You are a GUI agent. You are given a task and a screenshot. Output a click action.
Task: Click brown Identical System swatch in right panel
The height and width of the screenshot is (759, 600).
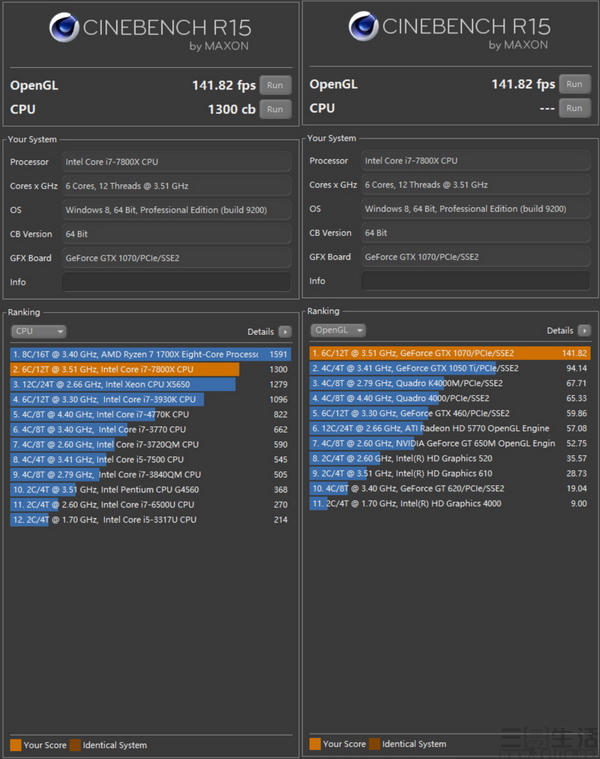374,744
